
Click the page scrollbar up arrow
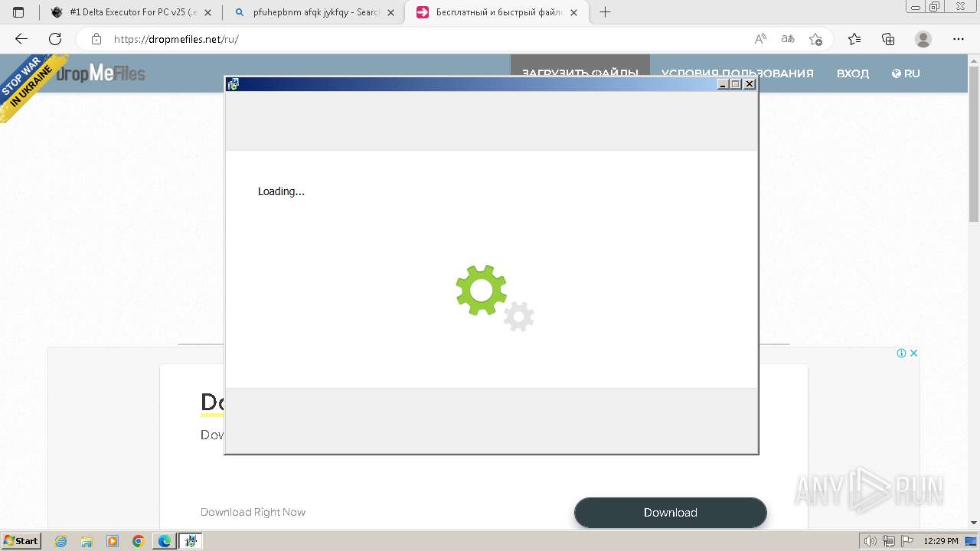tap(974, 60)
